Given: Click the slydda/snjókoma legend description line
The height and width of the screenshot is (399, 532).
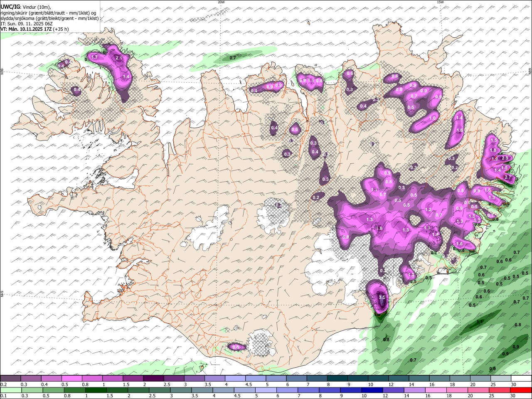Looking at the screenshot, I should coord(49,18).
